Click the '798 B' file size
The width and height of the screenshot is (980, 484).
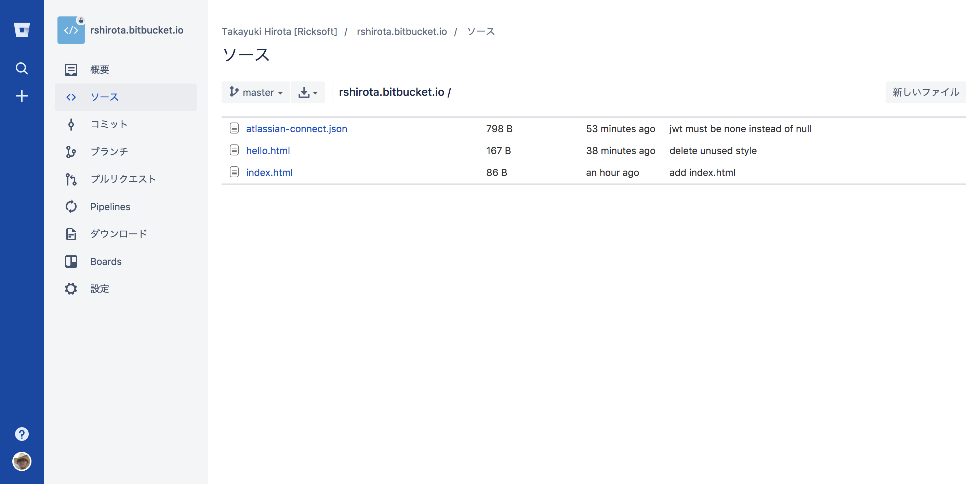pos(500,129)
